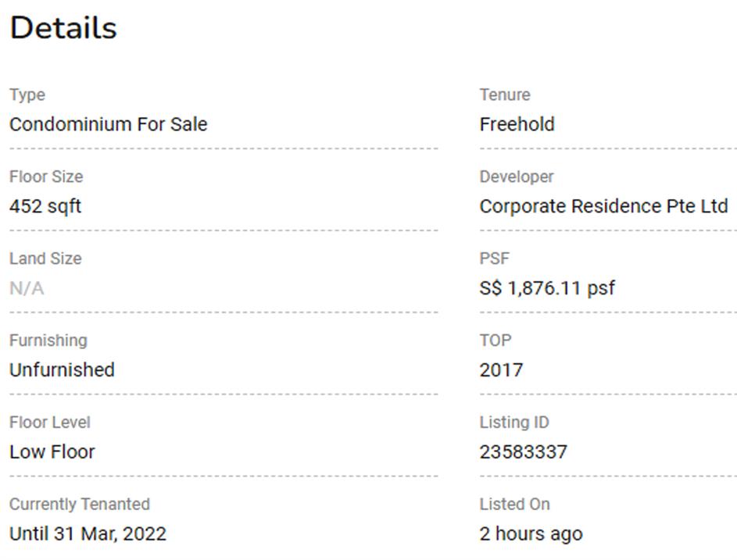Click the Low Floor value

52,451
